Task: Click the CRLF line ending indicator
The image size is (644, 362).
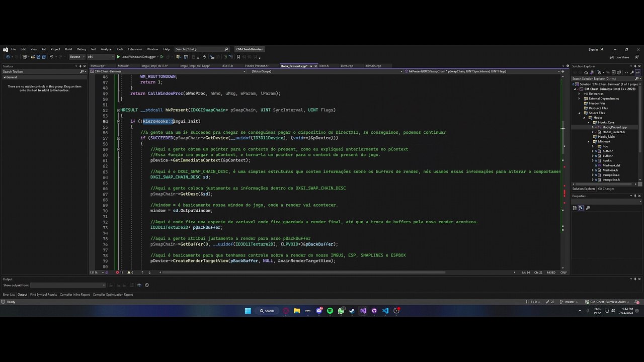Action: (x=563, y=273)
